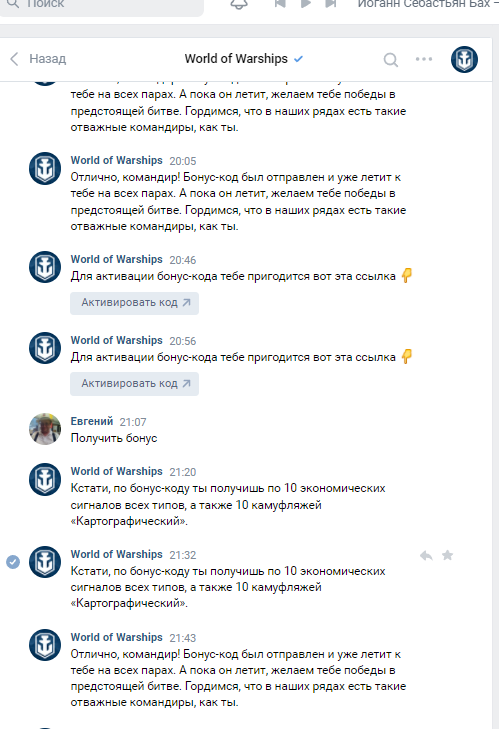Open Евгений sender name link

92,421
